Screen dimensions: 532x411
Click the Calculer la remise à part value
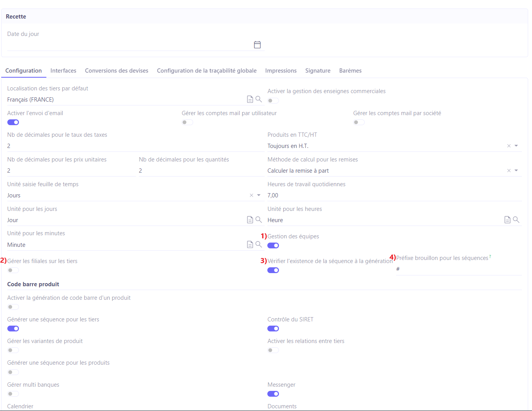pyautogui.click(x=298, y=171)
